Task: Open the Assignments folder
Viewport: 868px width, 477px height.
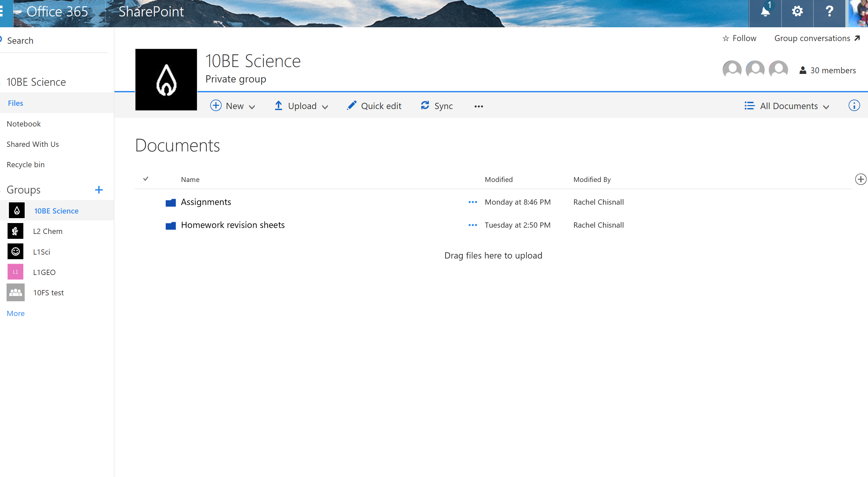Action: pos(206,202)
